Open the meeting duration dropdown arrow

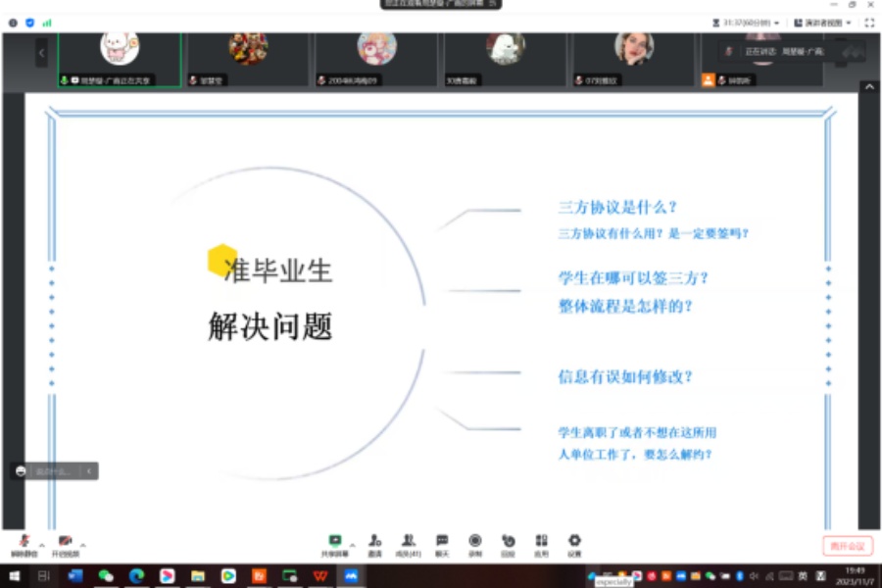click(x=775, y=24)
